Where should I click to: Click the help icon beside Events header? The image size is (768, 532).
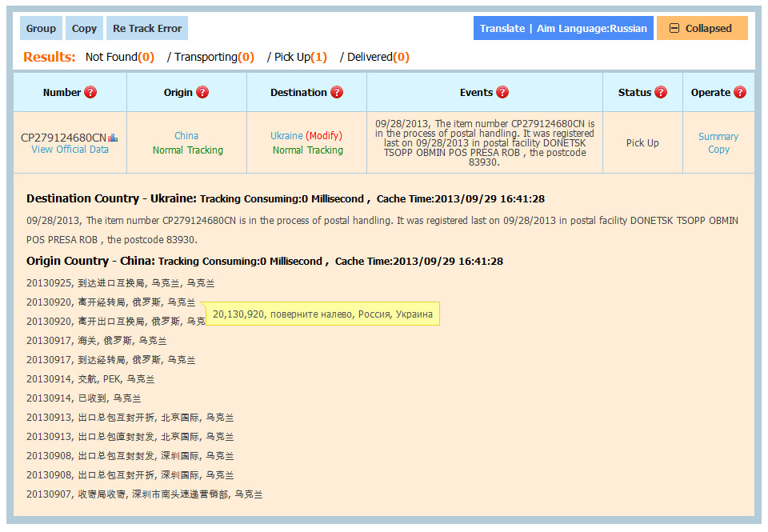pyautogui.click(x=502, y=92)
